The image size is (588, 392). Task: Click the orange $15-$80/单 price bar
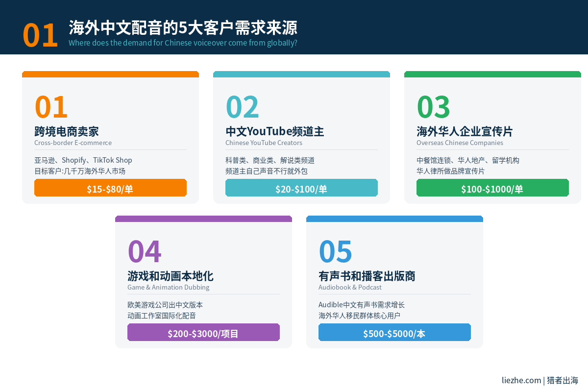click(x=110, y=188)
